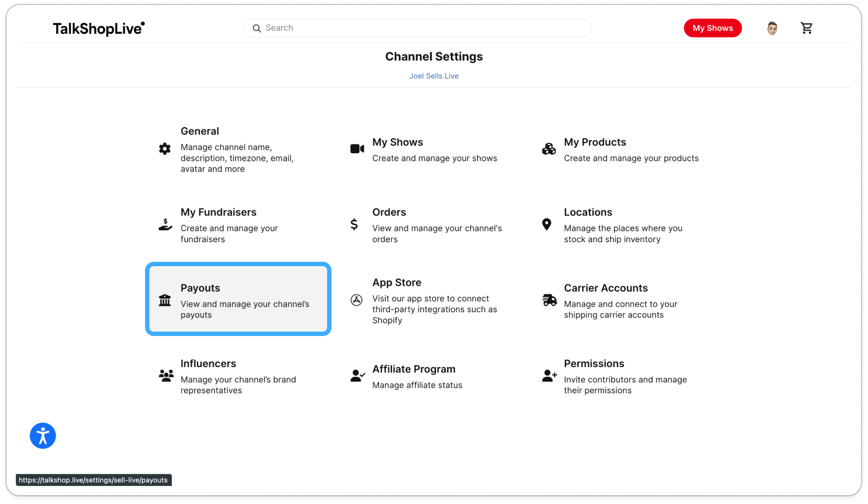Click the Affiliate Program user check icon
This screenshot has width=868, height=504.
(358, 375)
